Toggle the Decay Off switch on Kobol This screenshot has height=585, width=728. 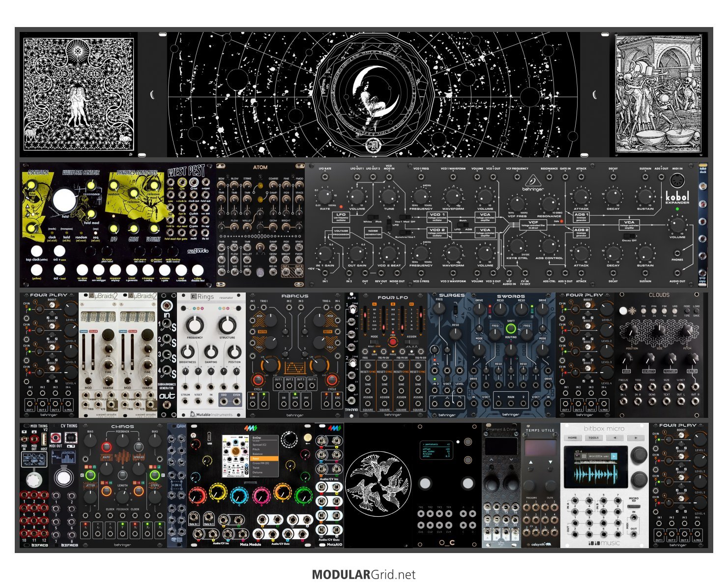pos(629,236)
